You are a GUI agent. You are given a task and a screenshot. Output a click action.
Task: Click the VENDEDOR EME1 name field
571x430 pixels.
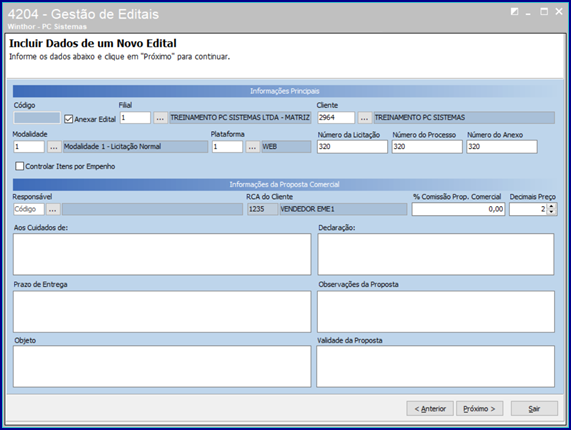tap(343, 209)
